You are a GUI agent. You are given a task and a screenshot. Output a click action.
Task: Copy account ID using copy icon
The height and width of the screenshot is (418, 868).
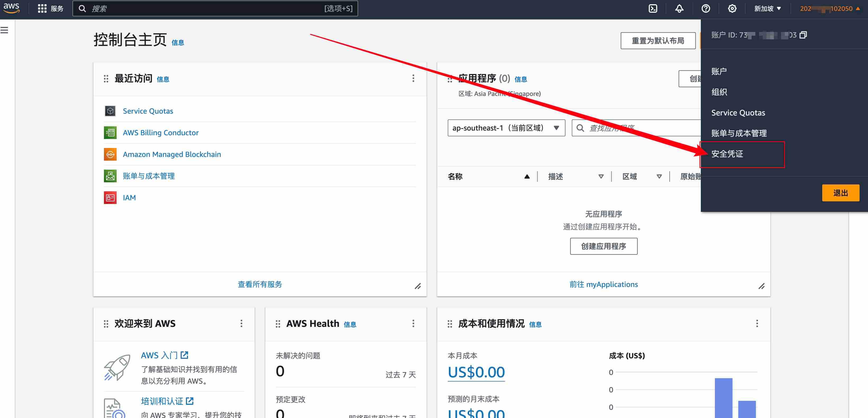click(x=803, y=35)
